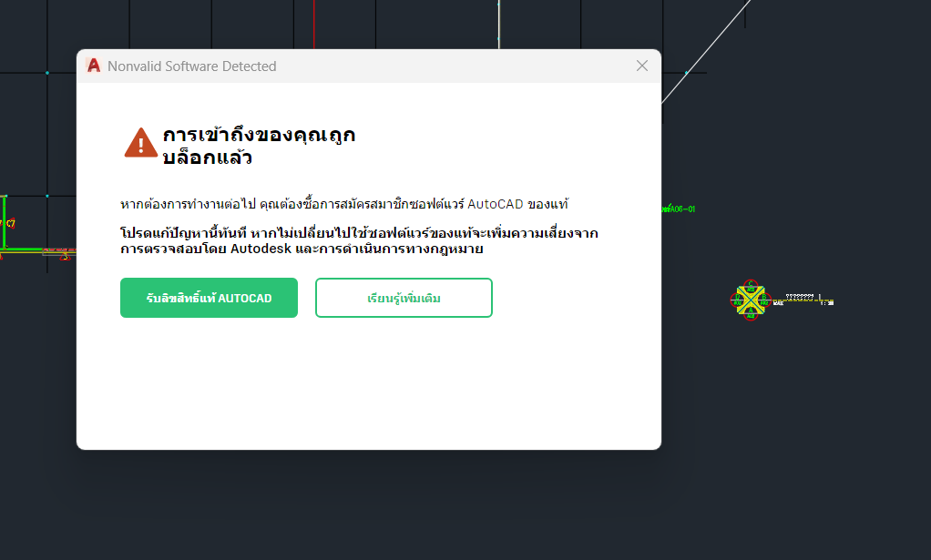The height and width of the screenshot is (560, 931).
Task: Select the green A06-01 label in drawing
Action: click(679, 209)
